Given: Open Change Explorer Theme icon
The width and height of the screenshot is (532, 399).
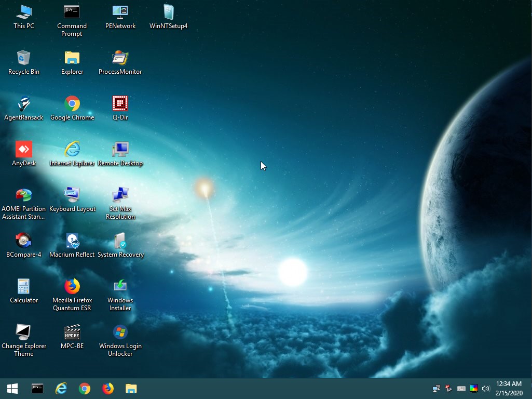Looking at the screenshot, I should [24, 341].
